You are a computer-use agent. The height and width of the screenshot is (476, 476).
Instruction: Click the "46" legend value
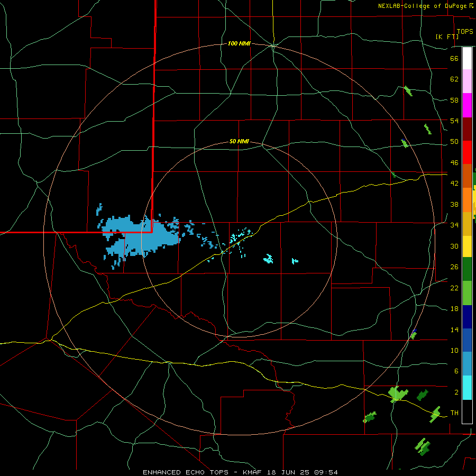pyautogui.click(x=454, y=162)
